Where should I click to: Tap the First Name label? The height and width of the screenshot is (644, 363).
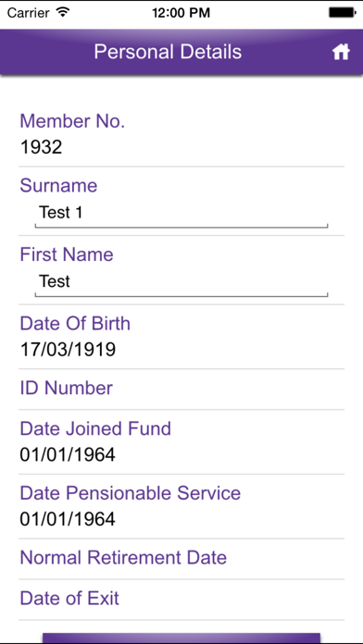[x=67, y=254]
